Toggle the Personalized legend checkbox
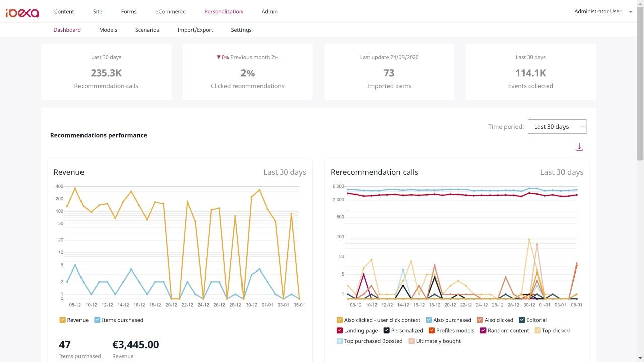Image resolution: width=644 pixels, height=362 pixels. 386,330
